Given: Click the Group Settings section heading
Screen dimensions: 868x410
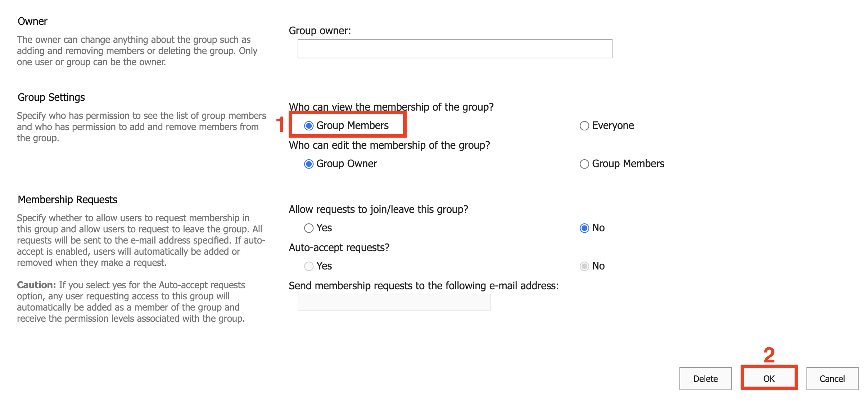Looking at the screenshot, I should pos(51,97).
